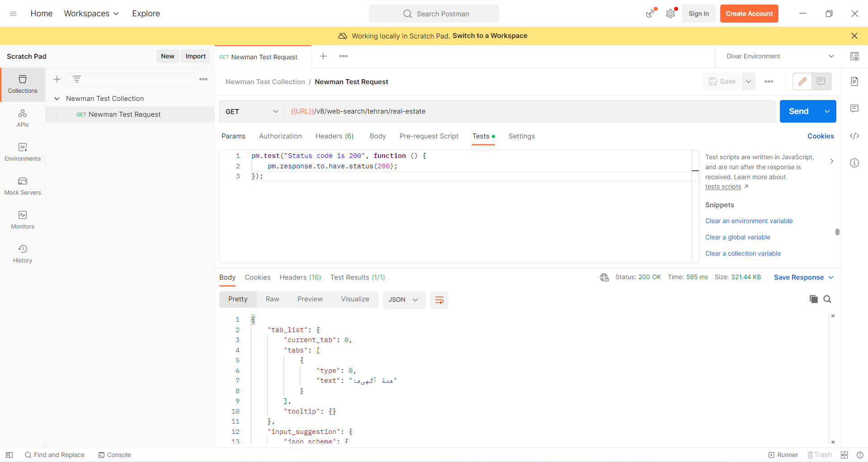This screenshot has width=868, height=462.
Task: Switch to comment mode toggle
Action: (x=821, y=81)
